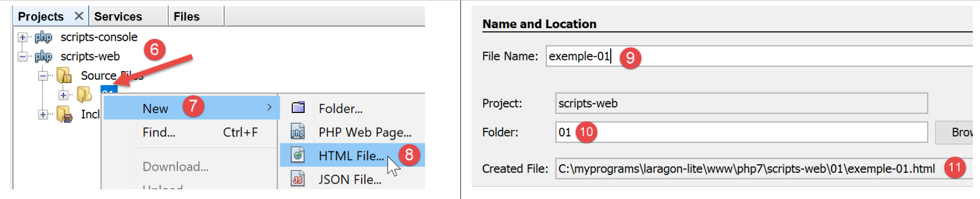
Task: Select the scripts-console PHP project icon
Action: pos(43,37)
